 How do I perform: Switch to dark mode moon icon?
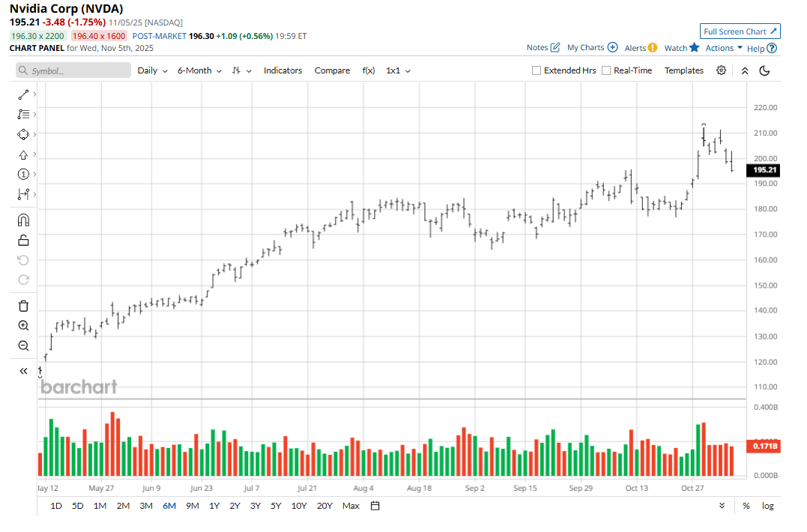pos(765,70)
